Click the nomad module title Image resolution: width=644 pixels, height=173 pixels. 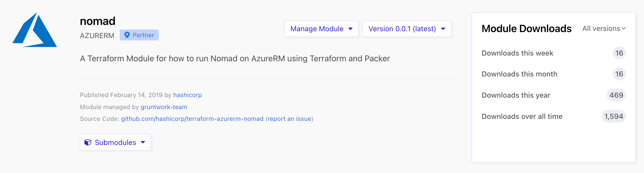(98, 21)
